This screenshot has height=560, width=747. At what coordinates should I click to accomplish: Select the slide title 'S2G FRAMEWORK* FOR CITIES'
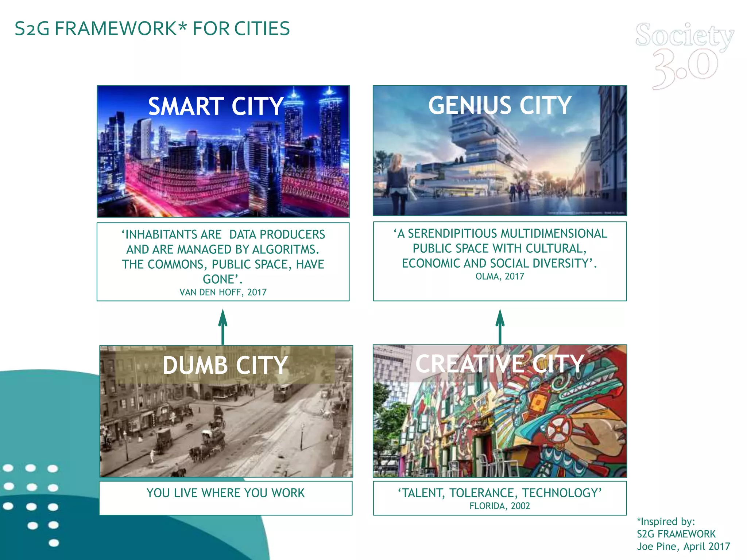152,28
